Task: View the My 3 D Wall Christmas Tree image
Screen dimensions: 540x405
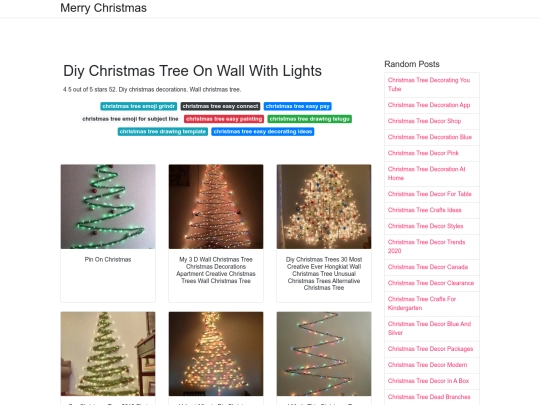Action: [x=216, y=207]
